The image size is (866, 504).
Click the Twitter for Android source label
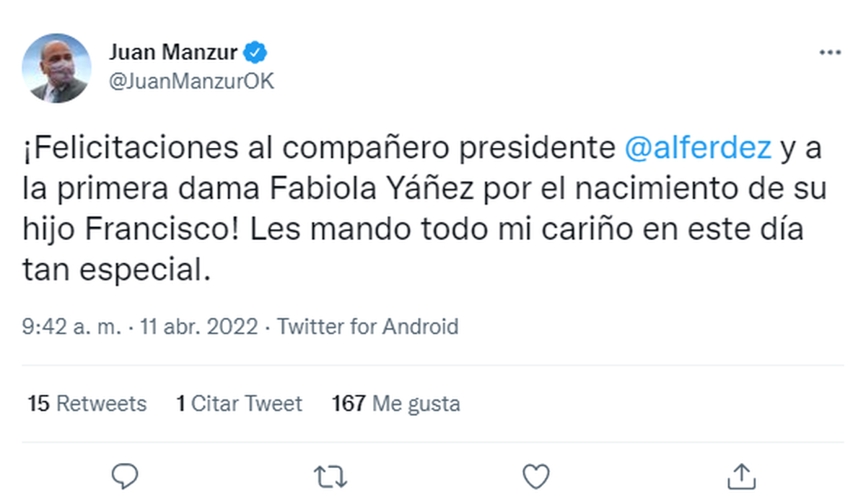tap(368, 327)
